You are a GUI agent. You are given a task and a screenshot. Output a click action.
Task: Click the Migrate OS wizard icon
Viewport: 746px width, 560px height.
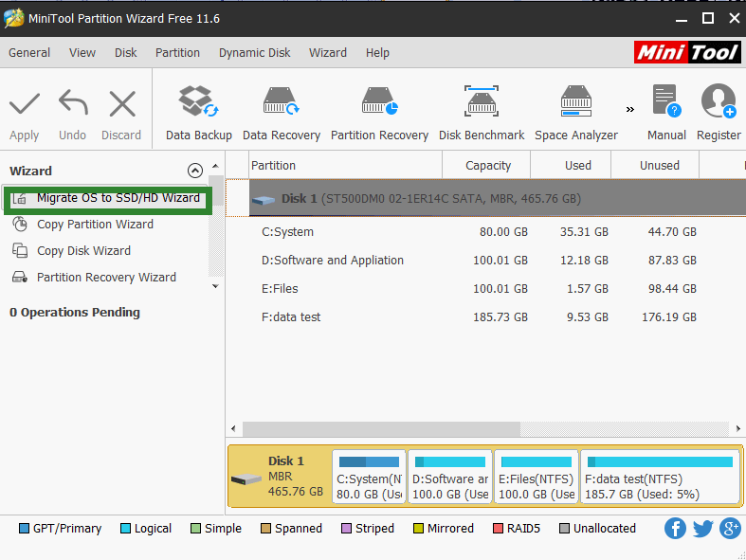click(20, 198)
